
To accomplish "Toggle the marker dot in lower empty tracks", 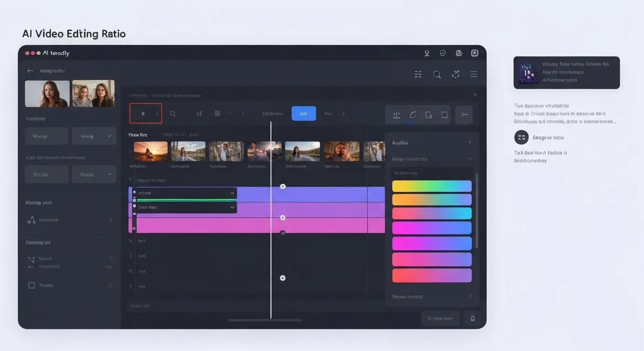I will [283, 278].
